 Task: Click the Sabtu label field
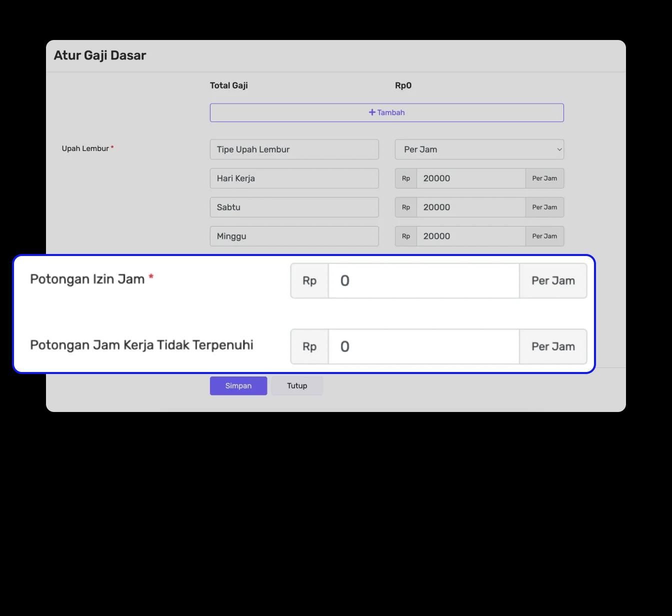294,207
